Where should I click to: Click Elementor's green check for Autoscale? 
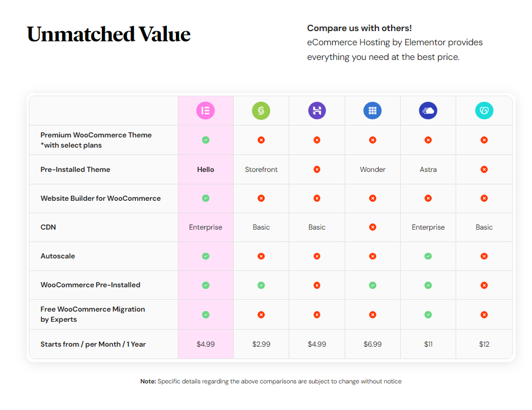pyautogui.click(x=205, y=256)
